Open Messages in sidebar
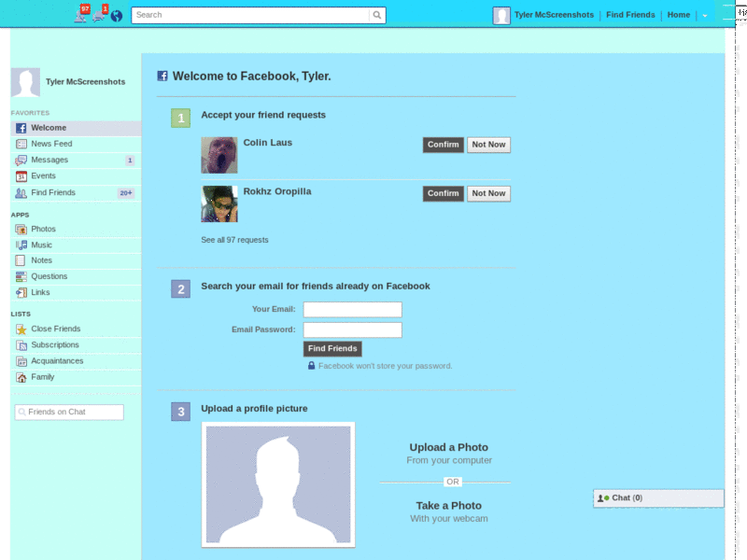The width and height of the screenshot is (747, 560). click(x=76, y=160)
